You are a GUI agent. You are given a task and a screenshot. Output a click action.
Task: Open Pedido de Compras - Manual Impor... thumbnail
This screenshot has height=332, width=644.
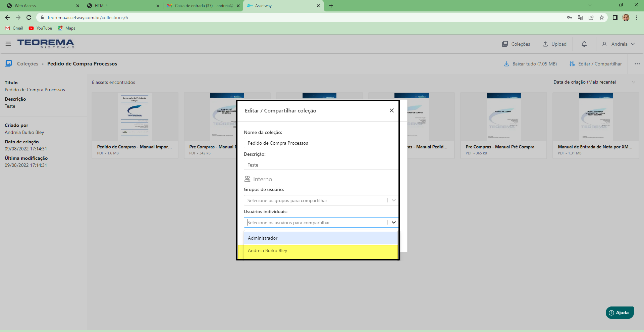[x=135, y=116]
